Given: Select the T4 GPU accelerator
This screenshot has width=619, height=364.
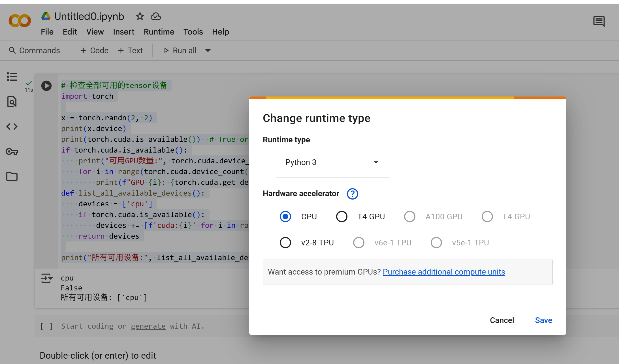Looking at the screenshot, I should coord(342,217).
